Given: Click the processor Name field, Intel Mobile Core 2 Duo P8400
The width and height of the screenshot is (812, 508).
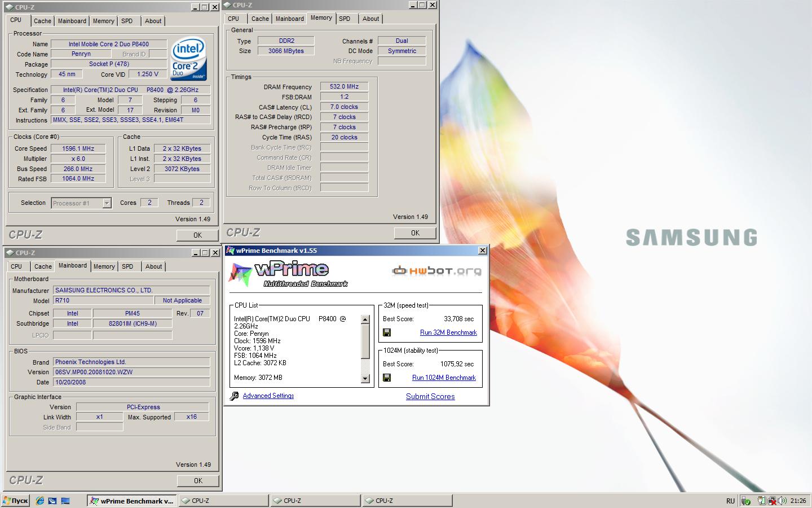Looking at the screenshot, I should tap(109, 44).
